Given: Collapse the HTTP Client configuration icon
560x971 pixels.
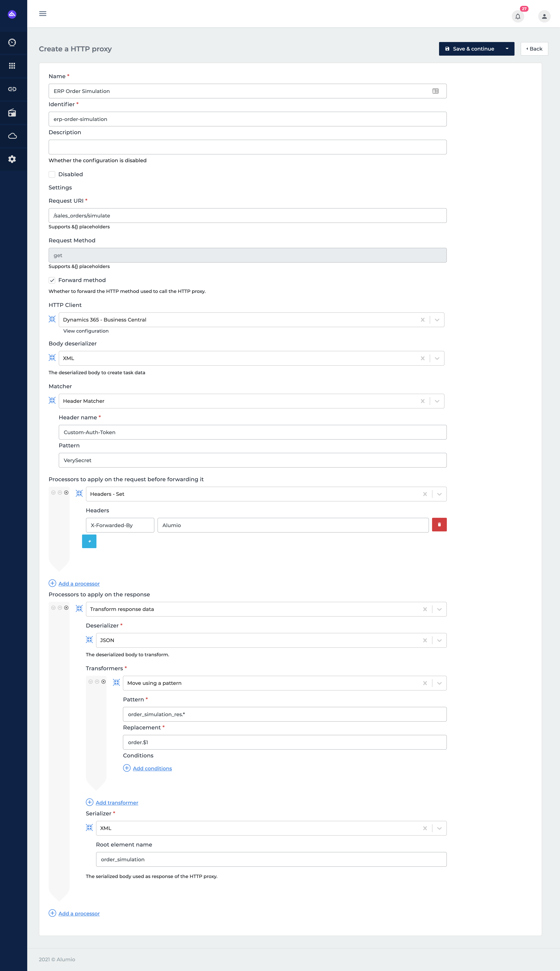Looking at the screenshot, I should (x=52, y=319).
